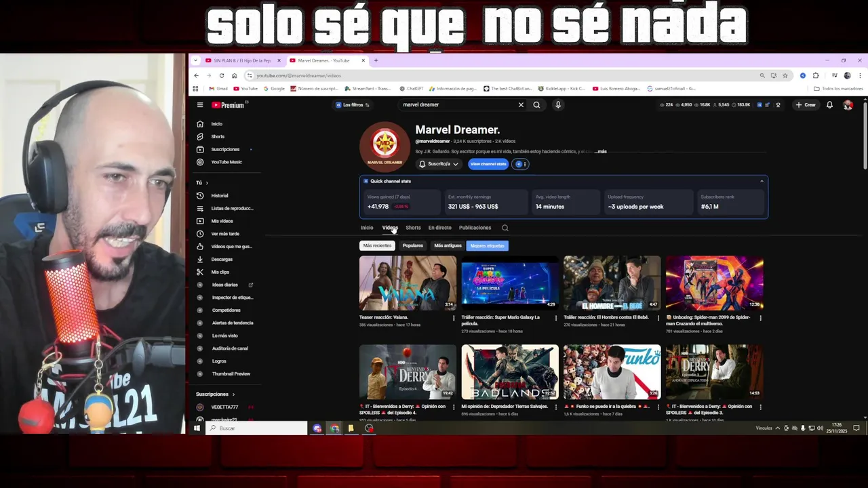868x488 pixels.
Task: Open the YouTube hamburger guide menu
Action: 200,105
